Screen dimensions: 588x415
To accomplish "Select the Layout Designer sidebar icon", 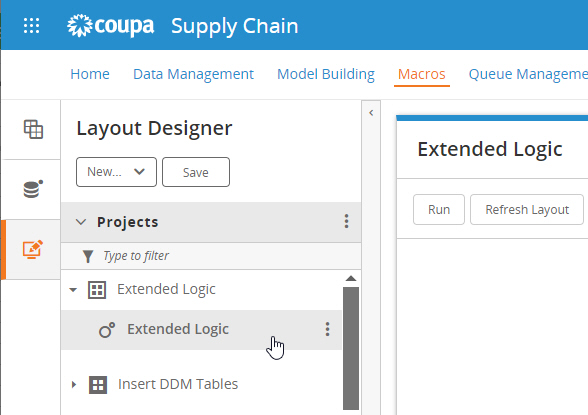I will click(x=33, y=249).
